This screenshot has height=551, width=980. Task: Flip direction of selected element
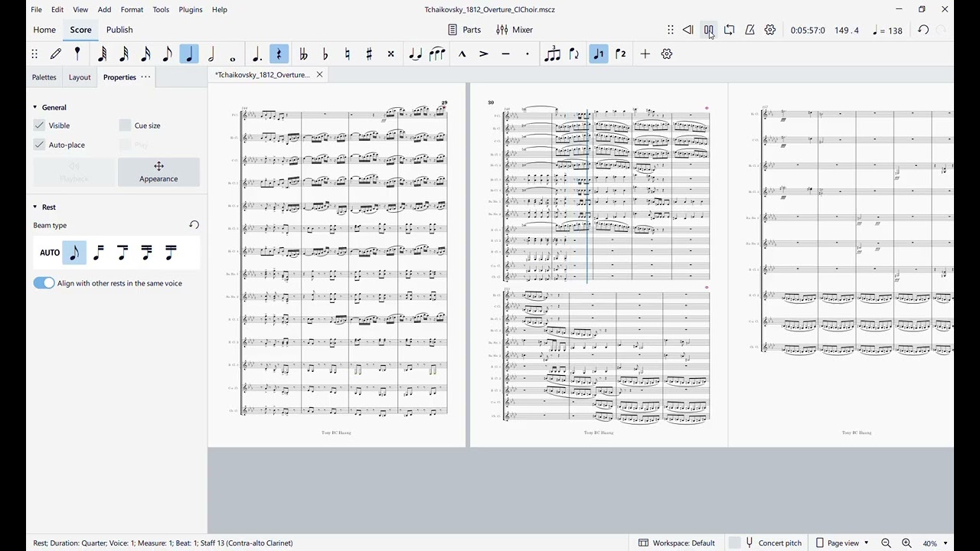point(574,54)
